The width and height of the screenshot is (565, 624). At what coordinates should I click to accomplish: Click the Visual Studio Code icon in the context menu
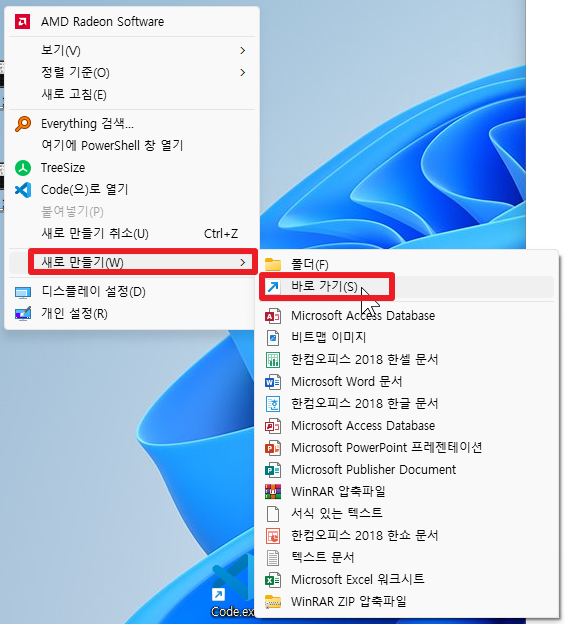coord(23,190)
